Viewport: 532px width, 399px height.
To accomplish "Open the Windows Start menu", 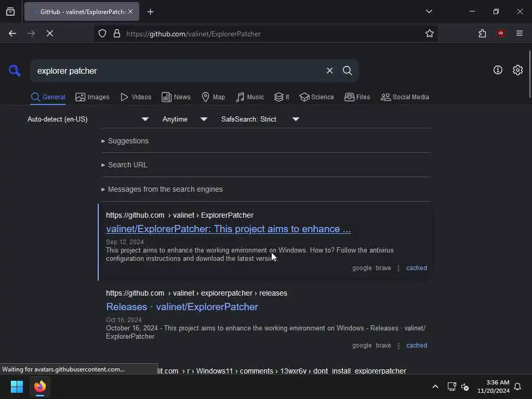I will (x=17, y=387).
